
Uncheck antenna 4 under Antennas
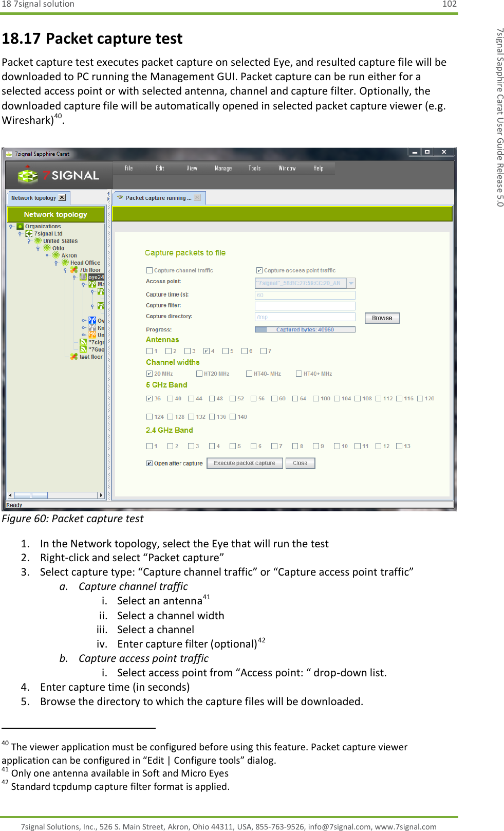(207, 351)
